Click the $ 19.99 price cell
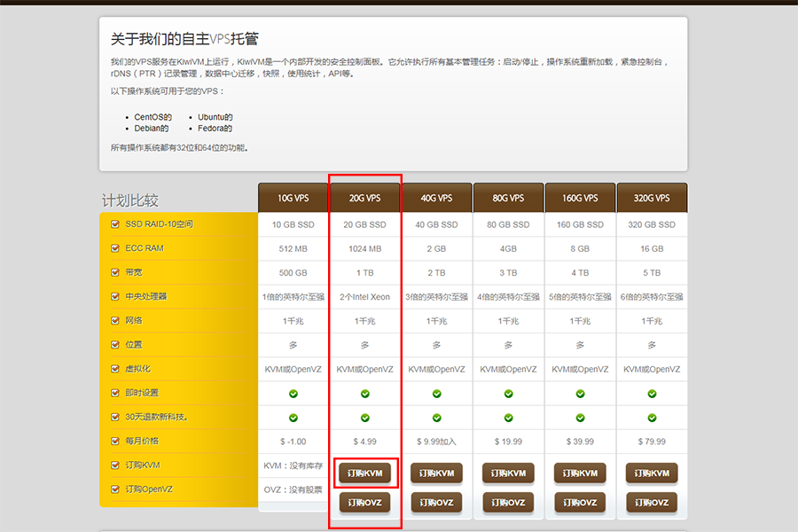798x532 pixels. [508, 442]
